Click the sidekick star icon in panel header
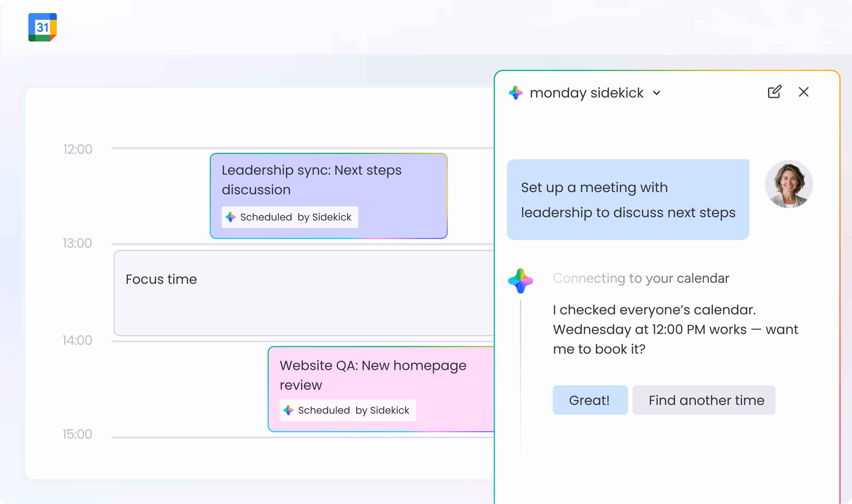Viewport: 852px width, 504px height. point(516,93)
